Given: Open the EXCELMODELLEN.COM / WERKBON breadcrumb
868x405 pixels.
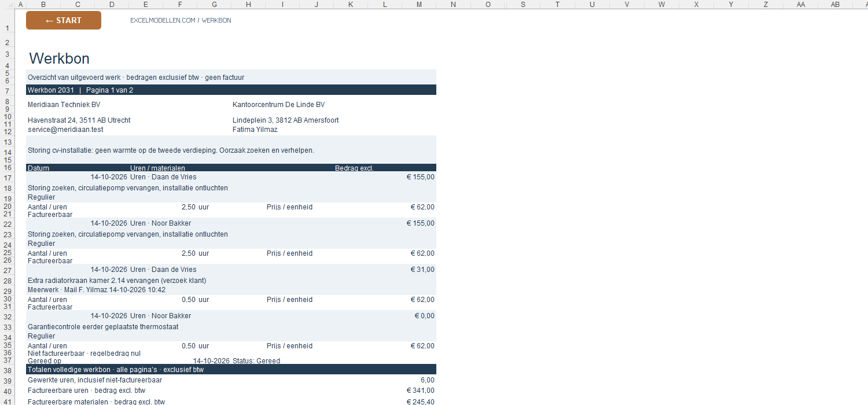Looking at the screenshot, I should [181, 20].
